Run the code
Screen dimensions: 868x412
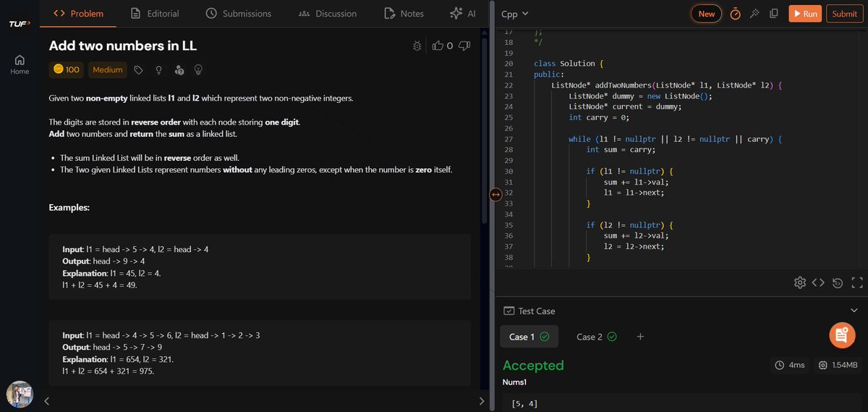(x=805, y=14)
